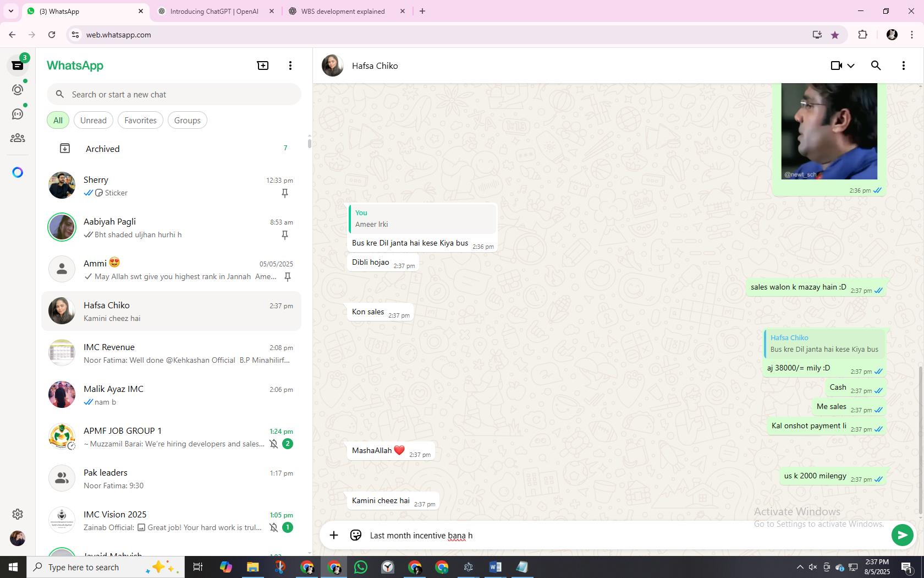This screenshot has height=578, width=924.
Task: Open the IMC Vision 2025 chat
Action: pyautogui.click(x=172, y=521)
